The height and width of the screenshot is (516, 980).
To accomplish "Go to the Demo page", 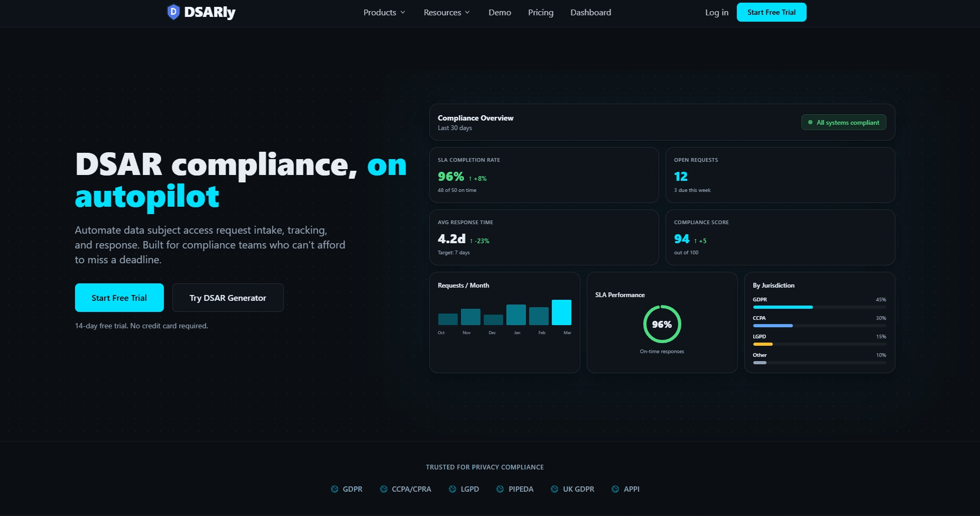I will coord(500,12).
